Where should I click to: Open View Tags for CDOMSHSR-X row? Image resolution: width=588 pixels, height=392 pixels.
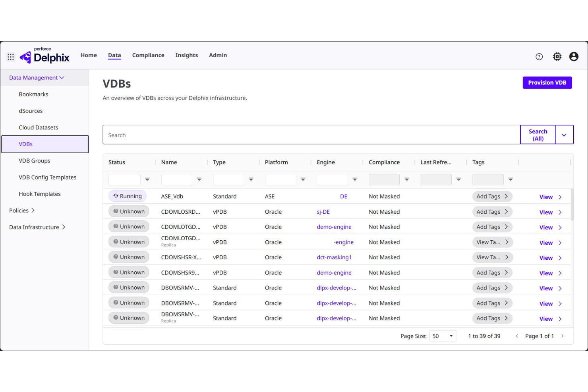pyautogui.click(x=492, y=257)
